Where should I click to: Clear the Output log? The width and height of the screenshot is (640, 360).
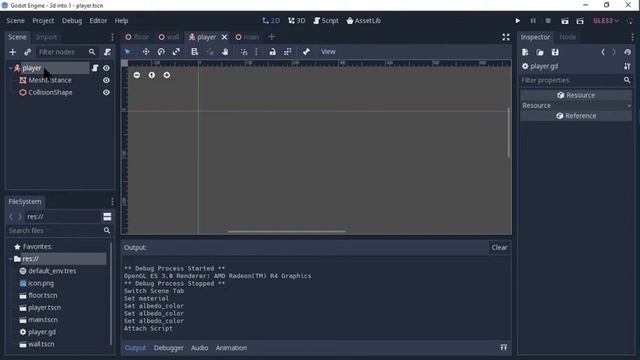pos(499,248)
